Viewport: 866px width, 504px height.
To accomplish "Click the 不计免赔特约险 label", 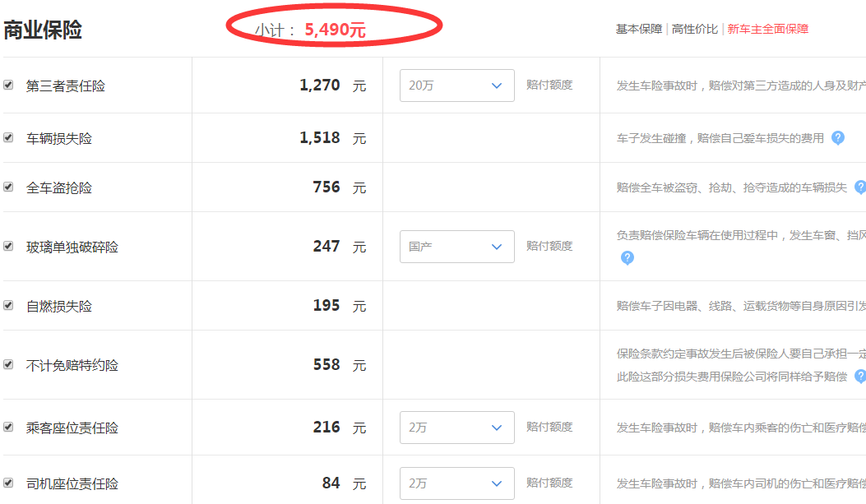I will point(72,365).
